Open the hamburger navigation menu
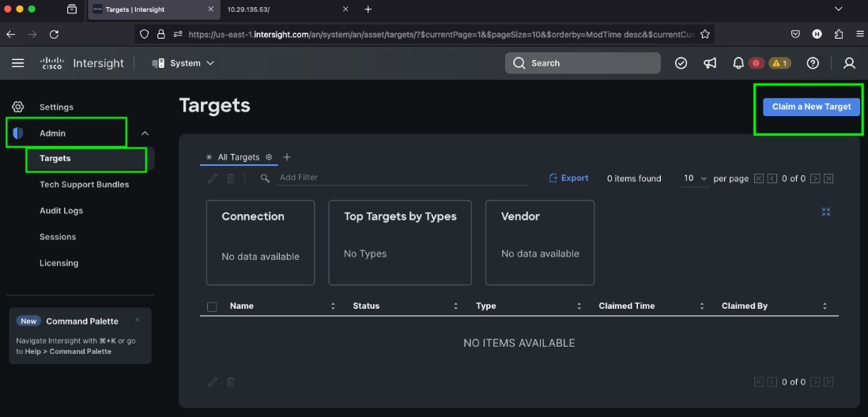 18,63
